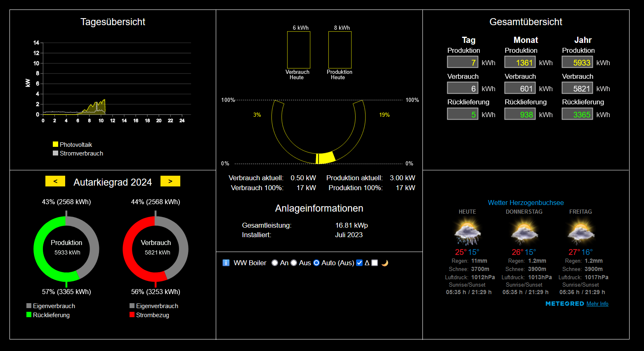The width and height of the screenshot is (644, 351).
Task: Open the 'Mehr Info' weather link
Action: tap(597, 304)
